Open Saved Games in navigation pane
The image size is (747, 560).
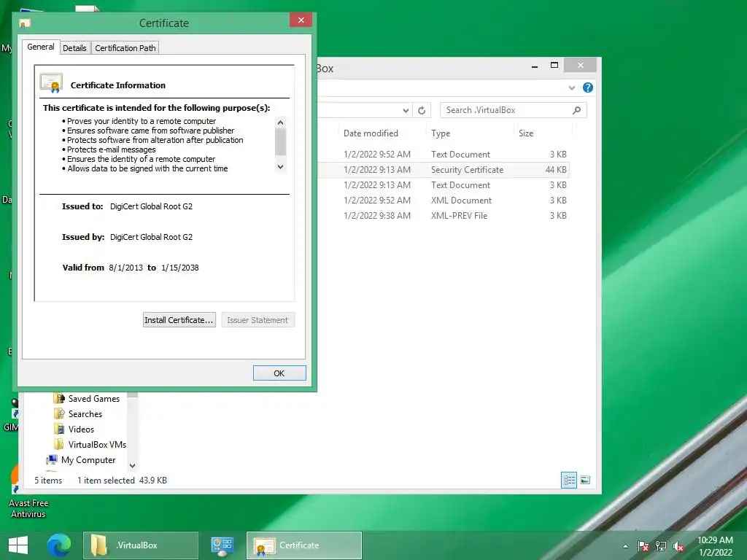[94, 399]
